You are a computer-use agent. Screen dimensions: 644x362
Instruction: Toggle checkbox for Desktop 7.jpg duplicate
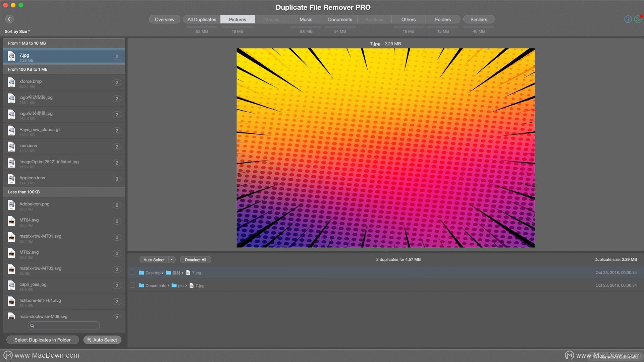pyautogui.click(x=132, y=272)
